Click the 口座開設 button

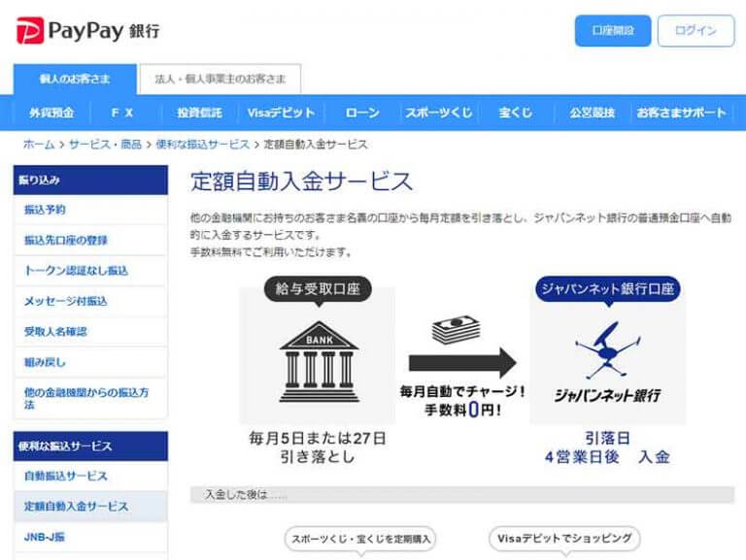click(x=613, y=31)
